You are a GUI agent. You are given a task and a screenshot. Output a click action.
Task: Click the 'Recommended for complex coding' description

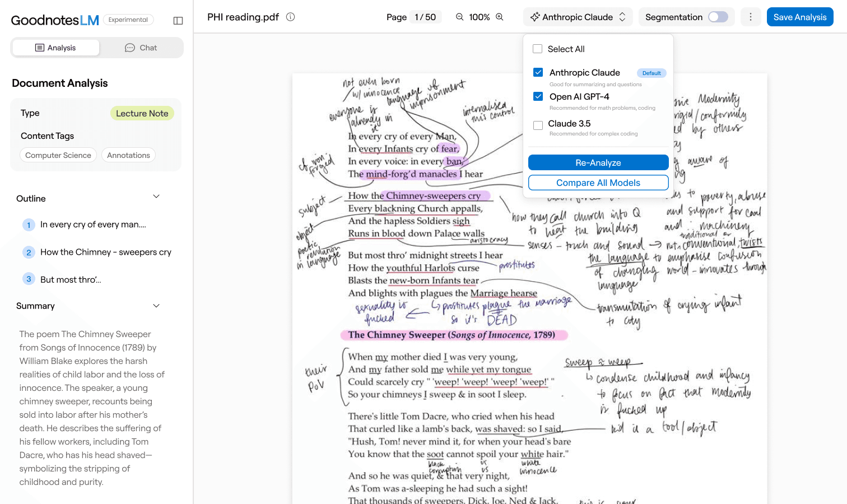pos(594,134)
